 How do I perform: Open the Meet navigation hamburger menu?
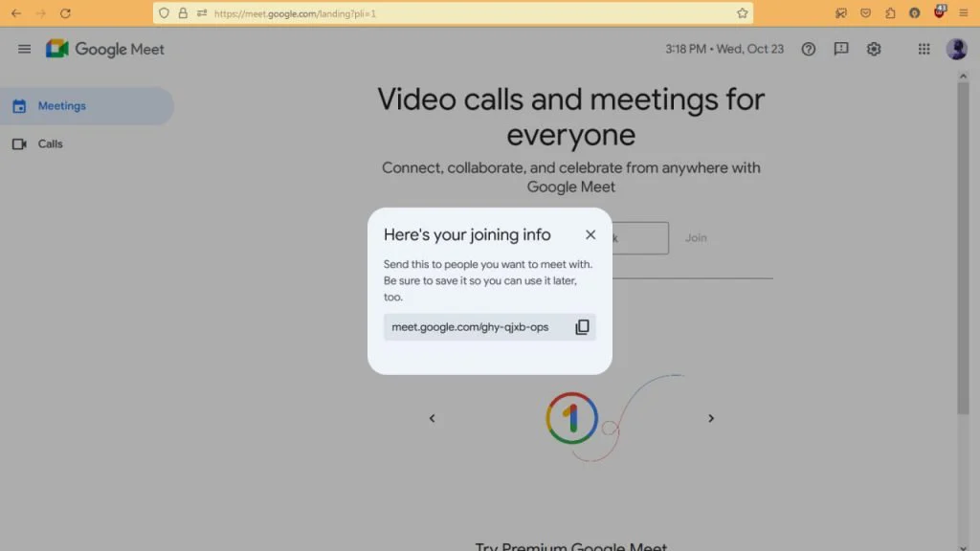24,49
